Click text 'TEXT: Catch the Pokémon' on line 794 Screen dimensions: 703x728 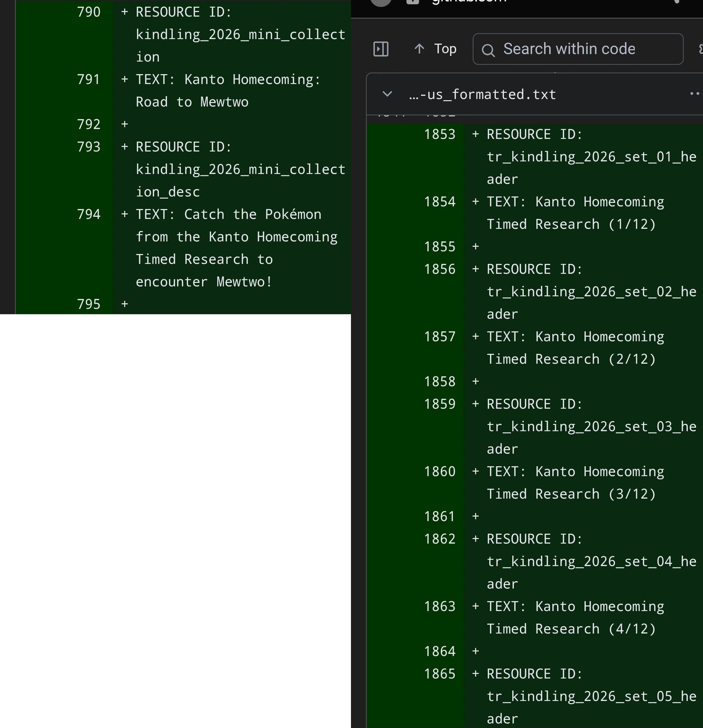coord(228,214)
